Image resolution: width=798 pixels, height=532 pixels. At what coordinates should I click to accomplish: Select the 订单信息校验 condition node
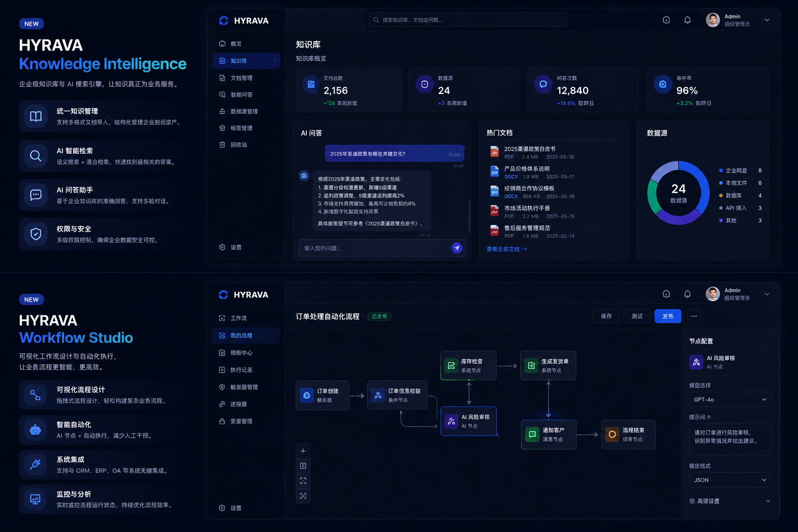(x=397, y=395)
